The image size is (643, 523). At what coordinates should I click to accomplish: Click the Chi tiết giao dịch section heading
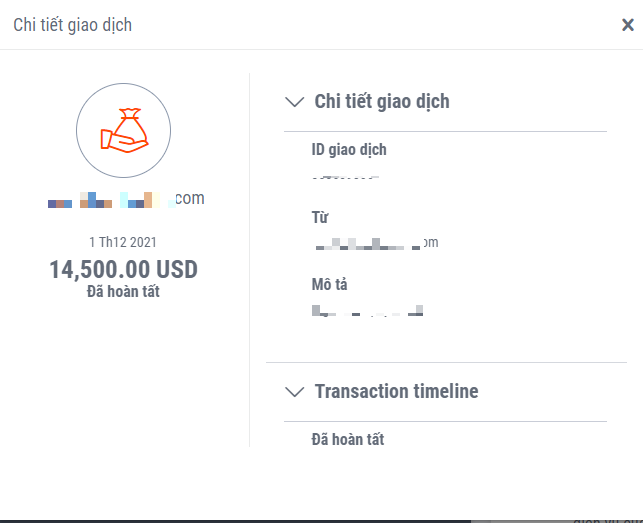pos(382,101)
